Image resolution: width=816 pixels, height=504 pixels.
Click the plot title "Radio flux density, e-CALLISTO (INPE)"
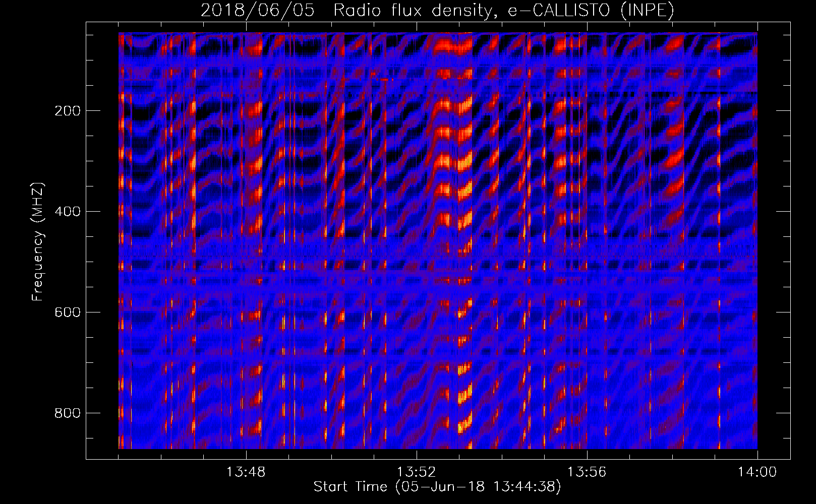pos(504,11)
